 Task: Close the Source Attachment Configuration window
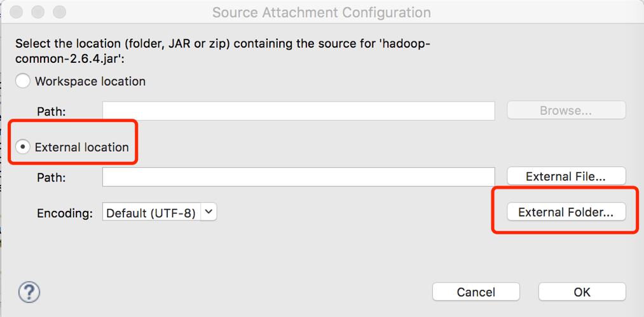point(17,11)
